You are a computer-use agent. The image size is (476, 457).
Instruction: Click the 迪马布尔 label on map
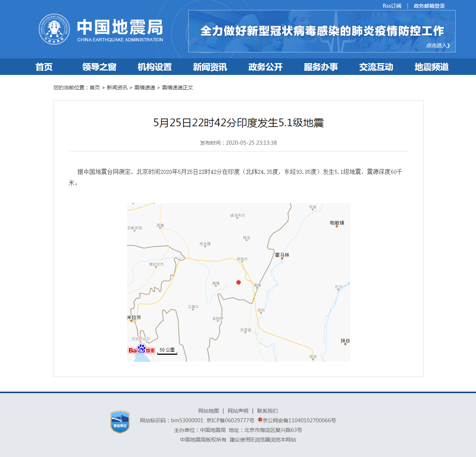tap(237, 215)
